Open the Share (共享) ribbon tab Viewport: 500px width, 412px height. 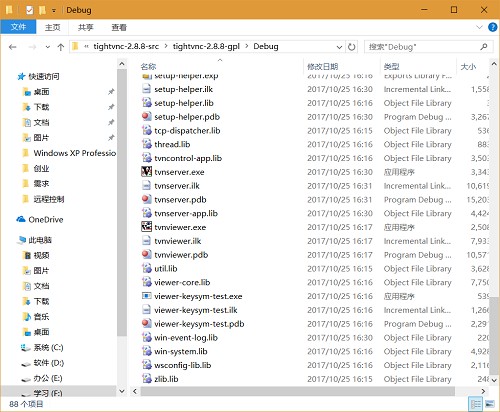tap(85, 27)
